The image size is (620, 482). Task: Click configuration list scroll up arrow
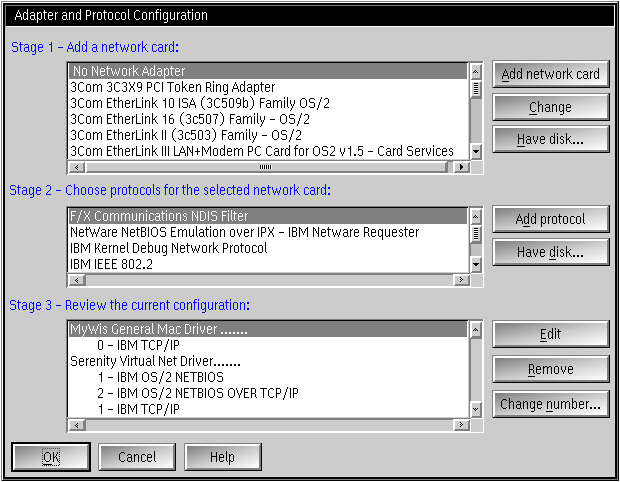476,330
